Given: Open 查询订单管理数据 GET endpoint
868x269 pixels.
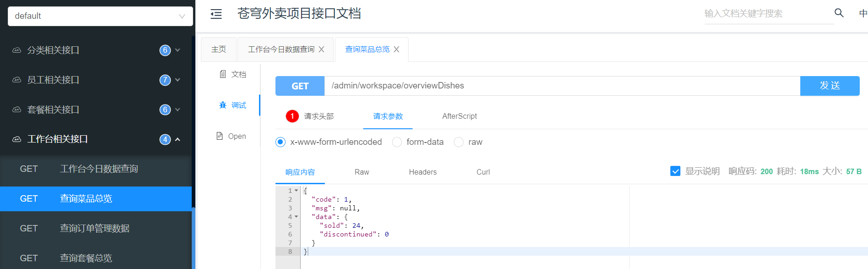Looking at the screenshot, I should pyautogui.click(x=95, y=228).
